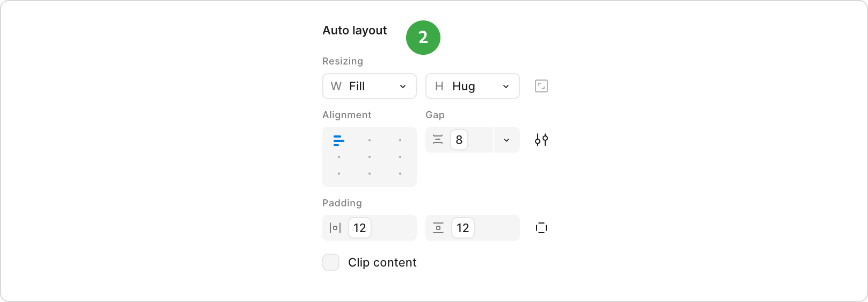Click the resize to fit icon
868x302 pixels.
pos(541,86)
